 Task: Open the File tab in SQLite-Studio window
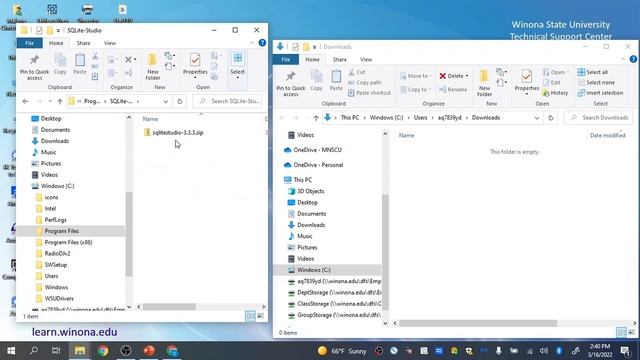pyautogui.click(x=29, y=43)
